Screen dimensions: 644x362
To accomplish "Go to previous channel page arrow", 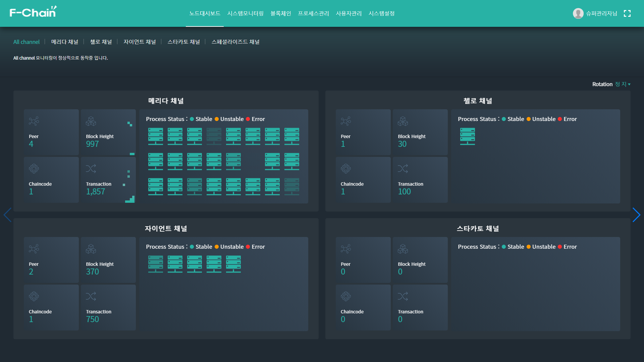I will click(x=7, y=215).
